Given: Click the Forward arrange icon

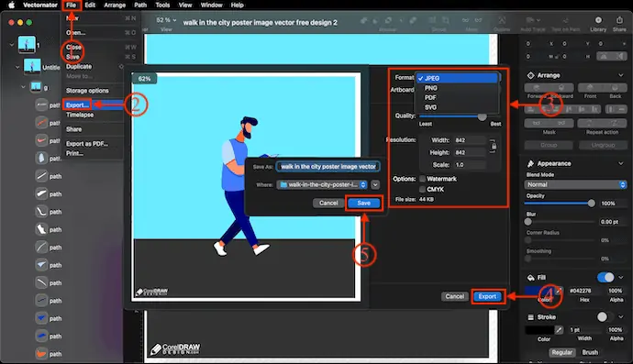Looking at the screenshot, I should point(537,88).
